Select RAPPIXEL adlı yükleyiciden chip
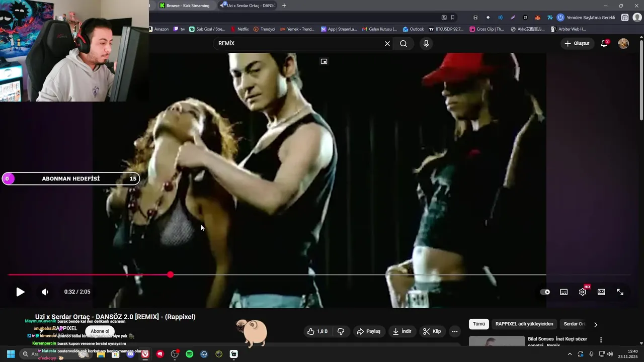 (524, 324)
